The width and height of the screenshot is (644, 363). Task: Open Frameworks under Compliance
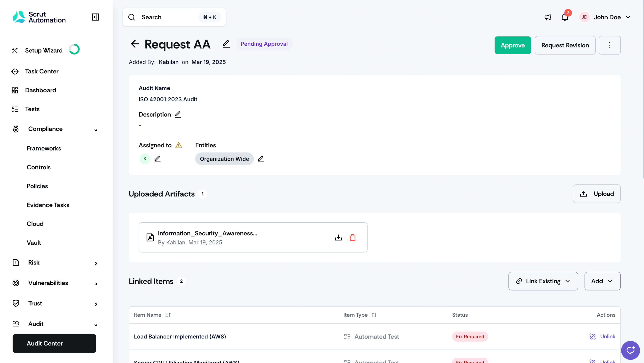point(44,148)
